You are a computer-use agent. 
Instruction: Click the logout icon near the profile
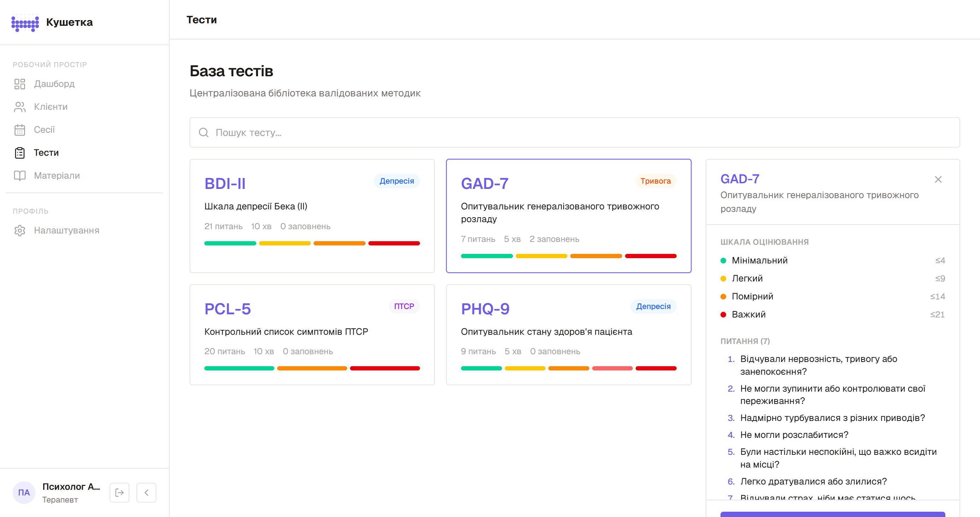[119, 493]
